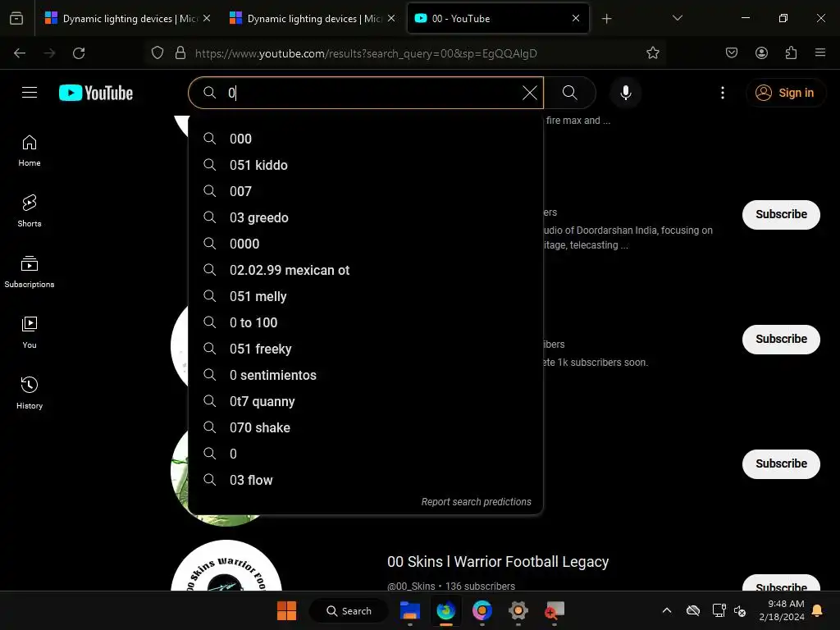Click the Sign in button

pyautogui.click(x=785, y=93)
